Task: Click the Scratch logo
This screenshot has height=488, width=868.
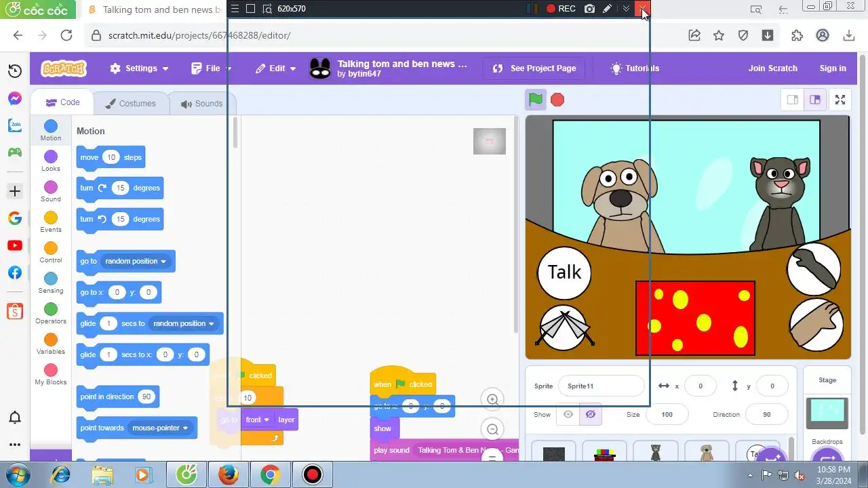Action: (x=64, y=68)
